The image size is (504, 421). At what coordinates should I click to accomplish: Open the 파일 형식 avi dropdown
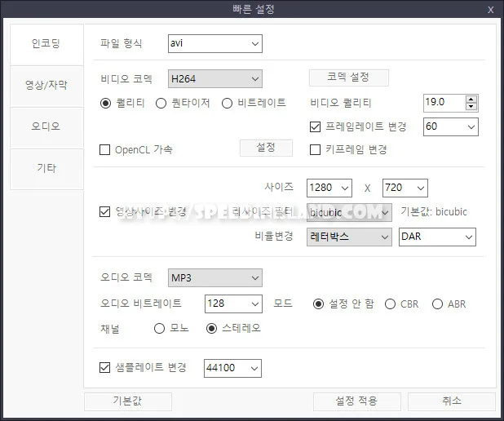tap(215, 43)
